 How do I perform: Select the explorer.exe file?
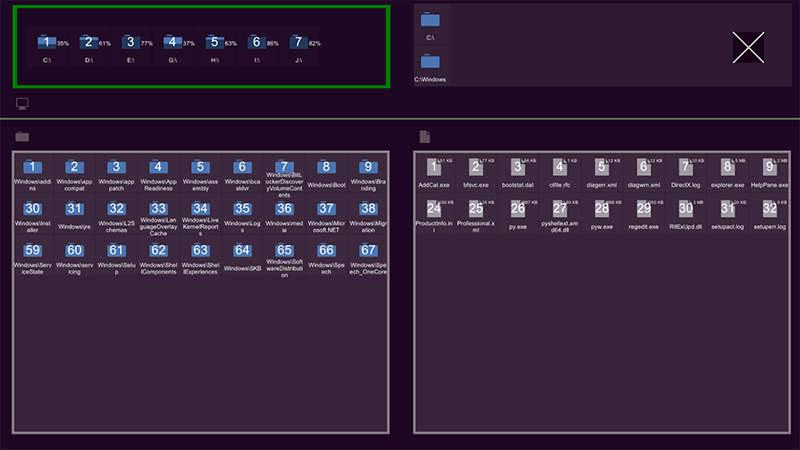click(x=727, y=168)
